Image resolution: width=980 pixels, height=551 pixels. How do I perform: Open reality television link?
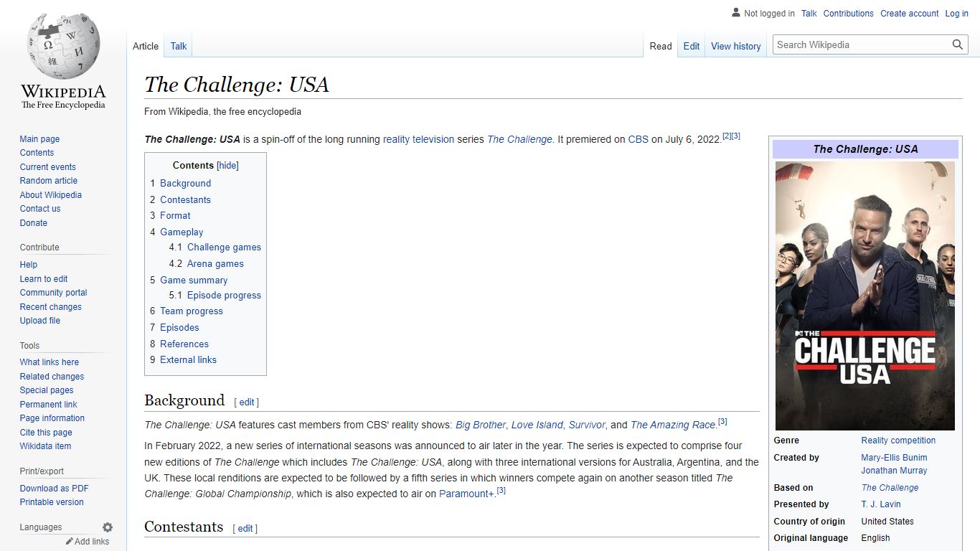click(x=418, y=140)
